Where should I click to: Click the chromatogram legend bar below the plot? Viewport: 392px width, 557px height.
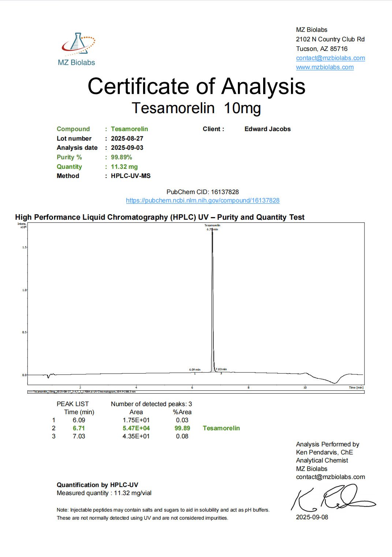coord(196,391)
